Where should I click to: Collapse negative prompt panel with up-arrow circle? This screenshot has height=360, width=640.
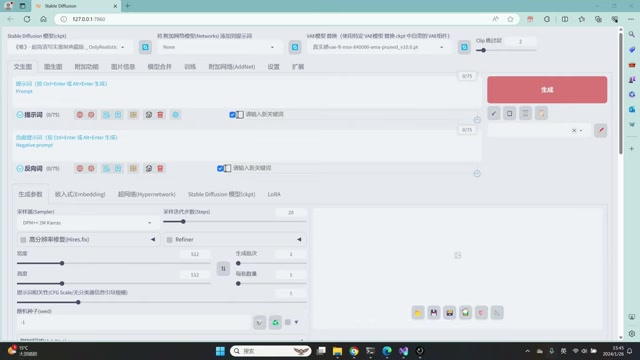pos(477,174)
